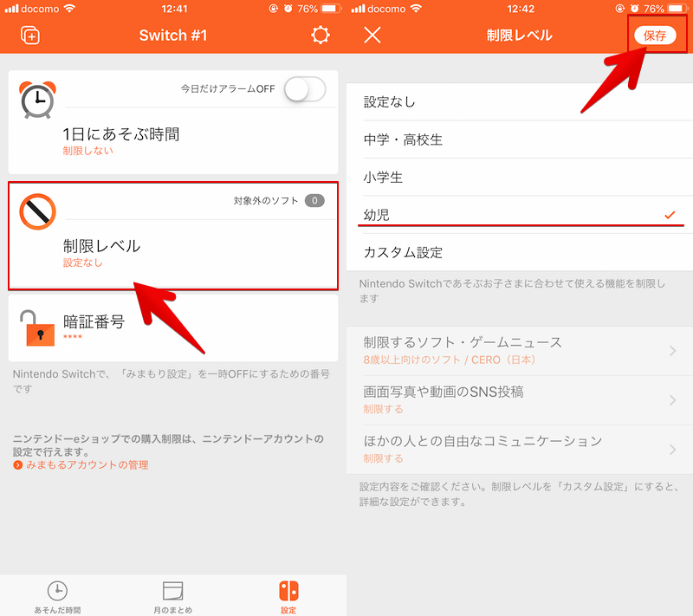This screenshot has height=616, width=693.
Task: Toggle the 今日だけアラームOFF switch
Action: click(x=305, y=89)
